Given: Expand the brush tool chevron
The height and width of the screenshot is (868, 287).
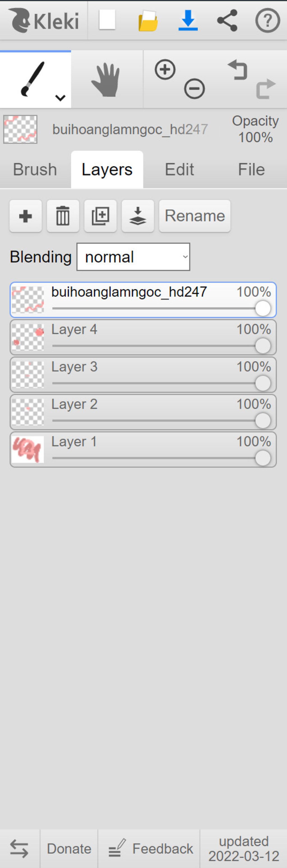Looking at the screenshot, I should click(60, 98).
